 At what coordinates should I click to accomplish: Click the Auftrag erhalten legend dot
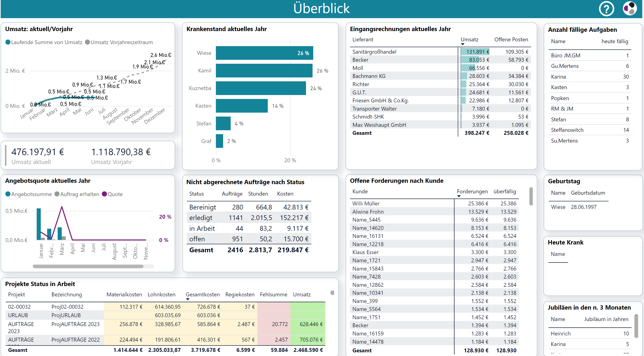coord(57,194)
